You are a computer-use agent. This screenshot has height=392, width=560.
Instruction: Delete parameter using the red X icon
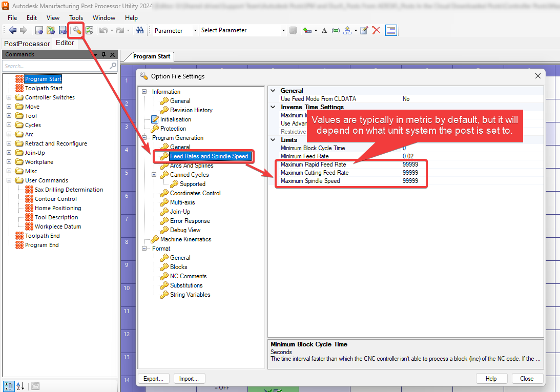[x=377, y=30]
